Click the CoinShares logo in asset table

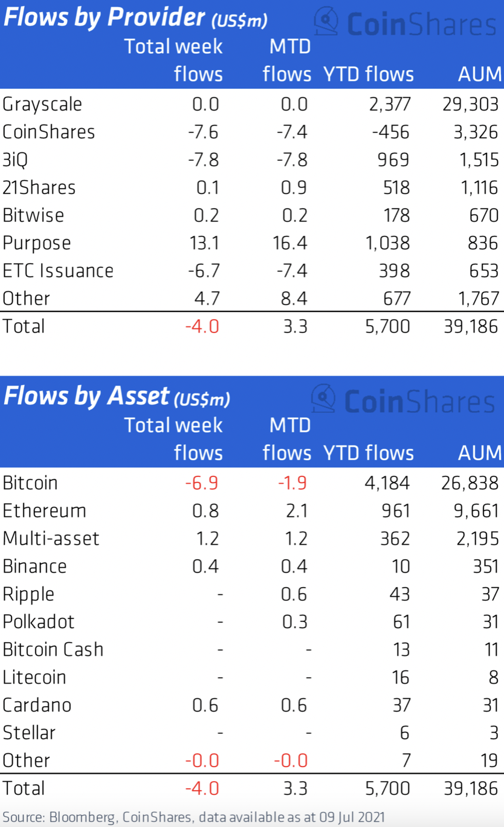pyautogui.click(x=404, y=400)
